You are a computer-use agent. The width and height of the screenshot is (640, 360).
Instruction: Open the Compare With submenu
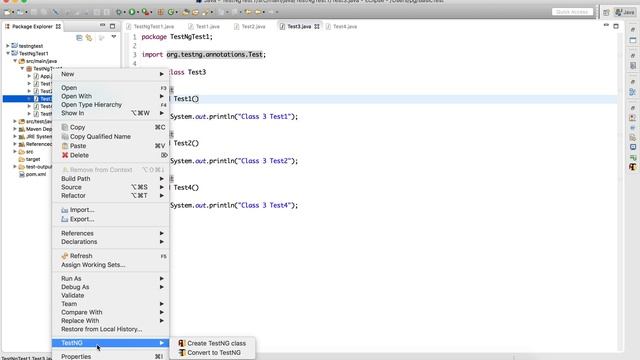[111, 312]
